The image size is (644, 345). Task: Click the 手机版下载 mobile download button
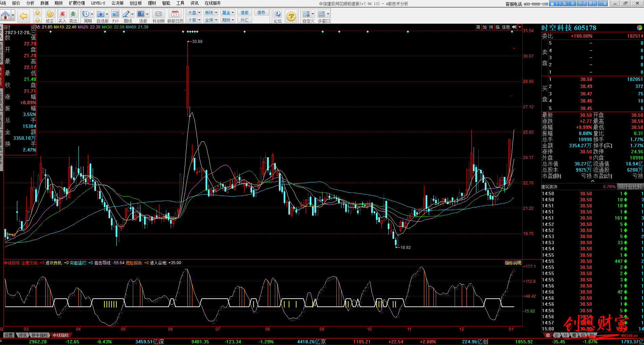(563, 3)
